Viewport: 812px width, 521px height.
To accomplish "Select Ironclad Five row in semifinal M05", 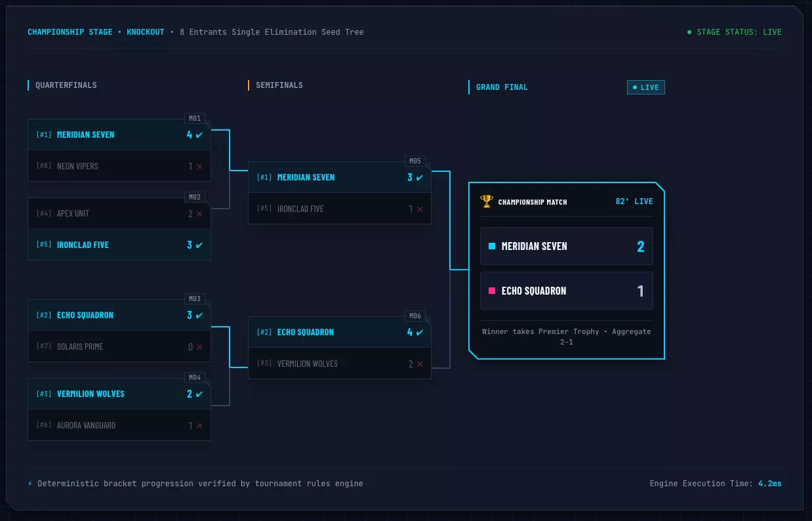I will pyautogui.click(x=340, y=209).
